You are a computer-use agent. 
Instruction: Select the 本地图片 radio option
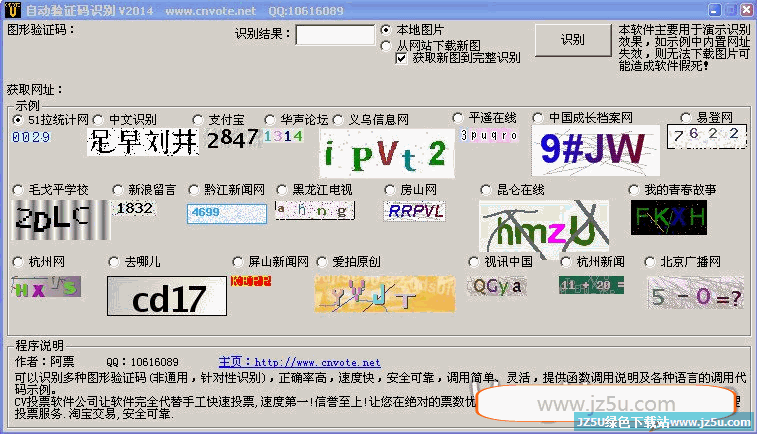[x=386, y=30]
